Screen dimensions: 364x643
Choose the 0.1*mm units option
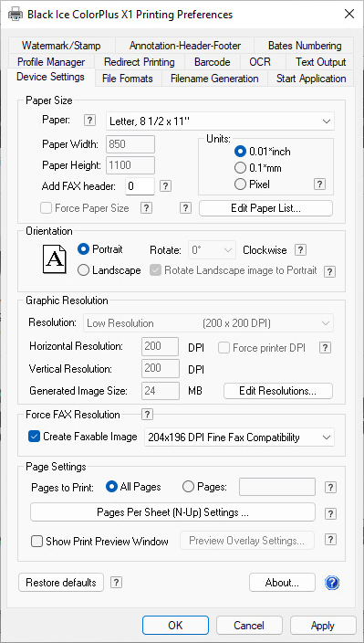pyautogui.click(x=240, y=168)
